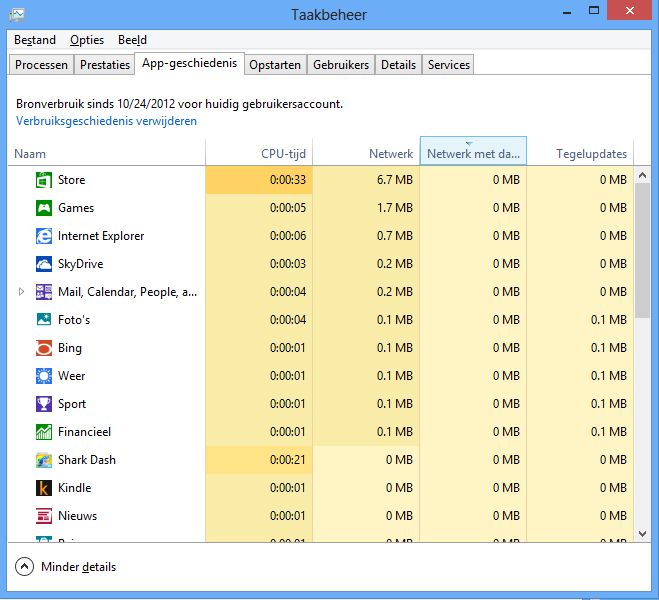Click the Financieel chart icon

tap(44, 432)
